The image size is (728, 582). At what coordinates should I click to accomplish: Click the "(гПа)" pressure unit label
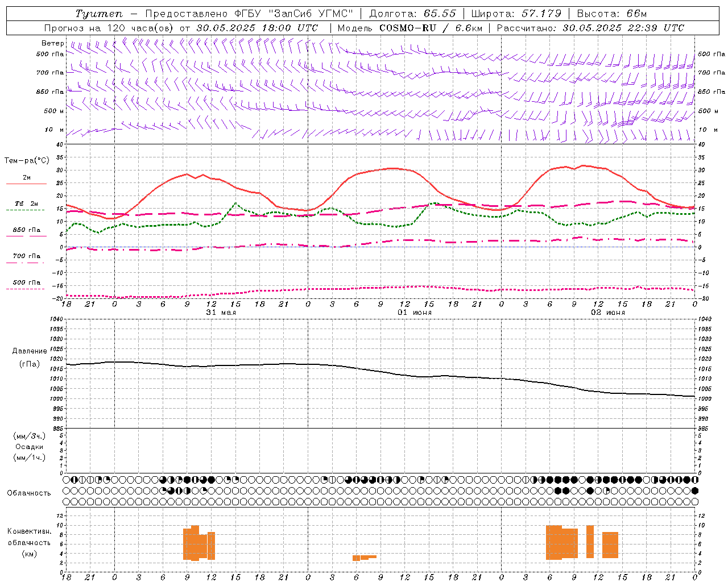[x=30, y=364]
